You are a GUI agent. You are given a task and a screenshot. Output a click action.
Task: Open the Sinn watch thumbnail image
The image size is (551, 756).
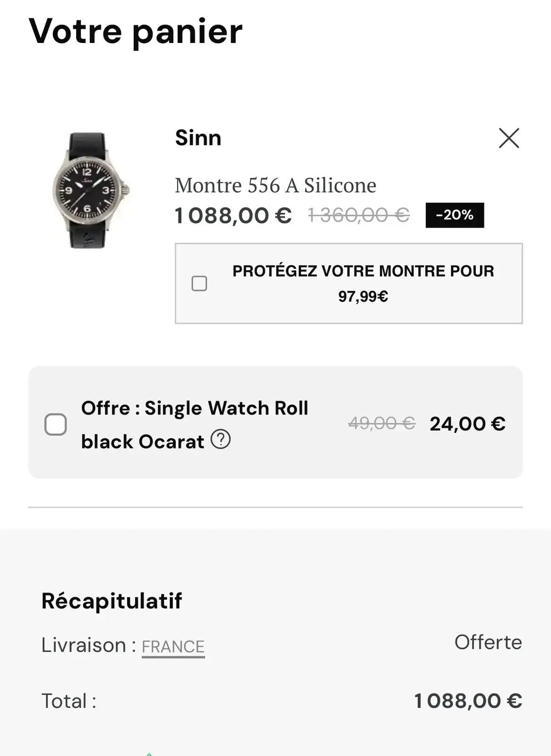[x=89, y=190]
